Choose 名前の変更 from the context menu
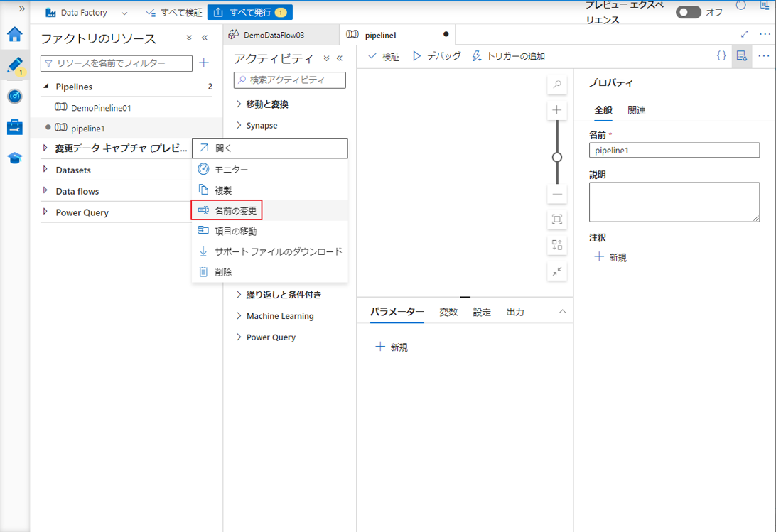The width and height of the screenshot is (776, 532). point(270,210)
